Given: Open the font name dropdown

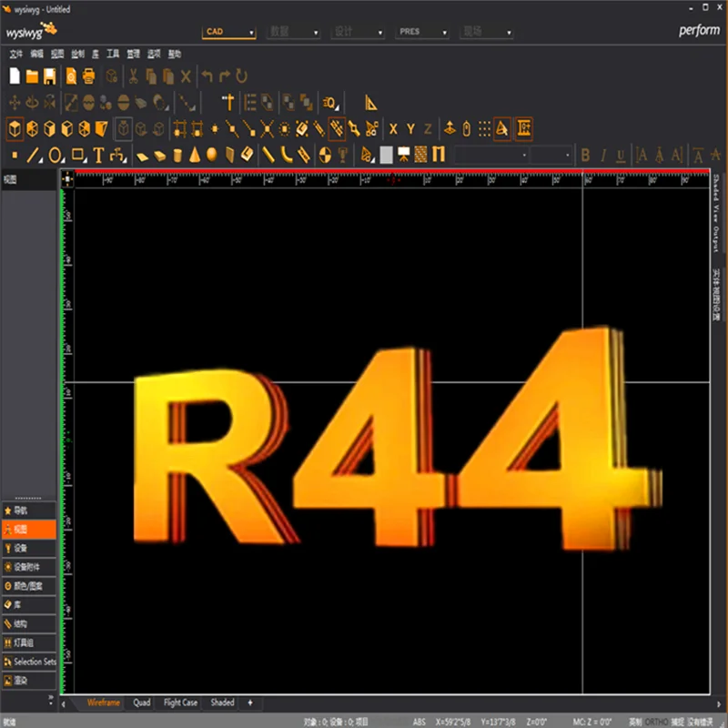Looking at the screenshot, I should point(491,155).
